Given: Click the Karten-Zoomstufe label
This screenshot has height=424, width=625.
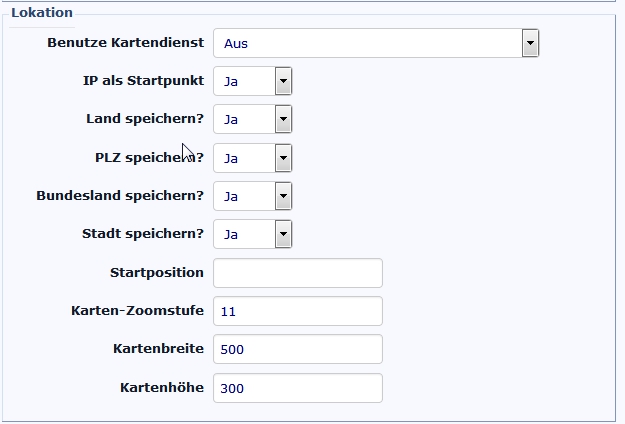Looking at the screenshot, I should (138, 310).
